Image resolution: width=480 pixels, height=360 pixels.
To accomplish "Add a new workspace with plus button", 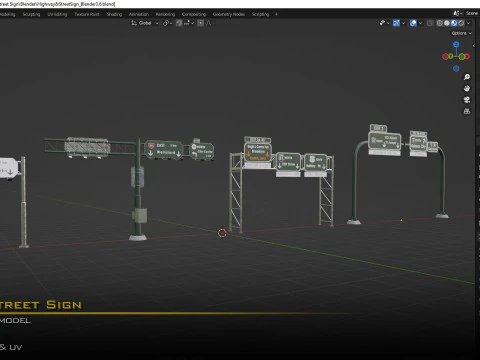I will pyautogui.click(x=276, y=14).
